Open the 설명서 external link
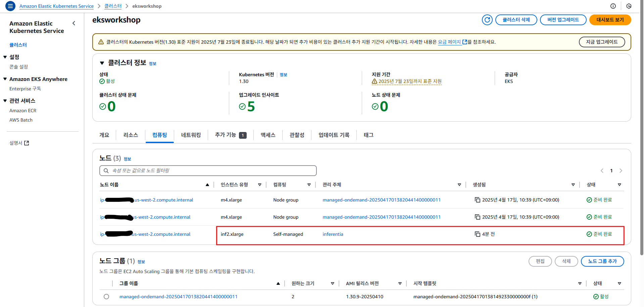644x307 pixels. (19, 143)
